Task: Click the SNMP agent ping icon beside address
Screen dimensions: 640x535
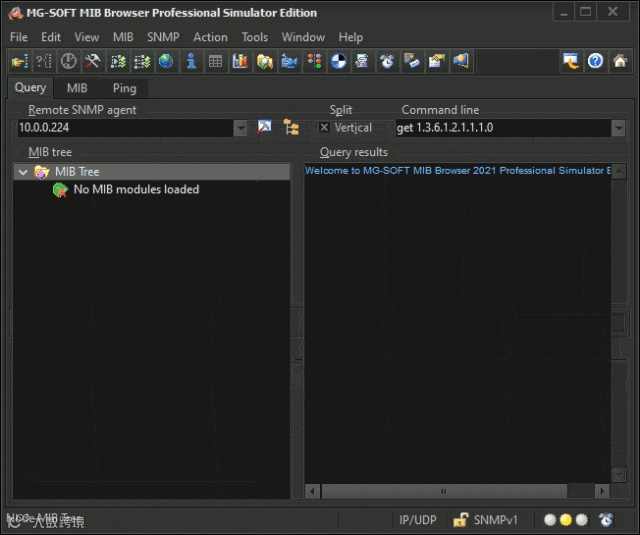Action: pos(264,128)
